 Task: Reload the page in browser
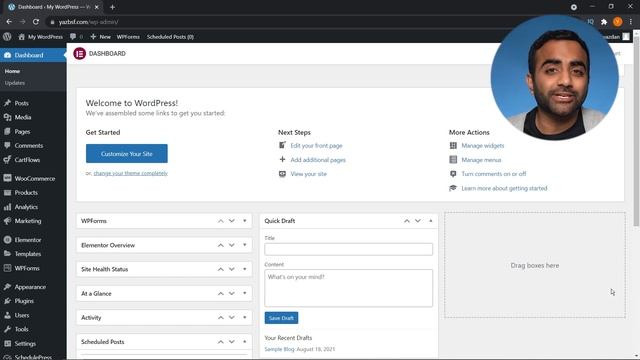pos(36,22)
